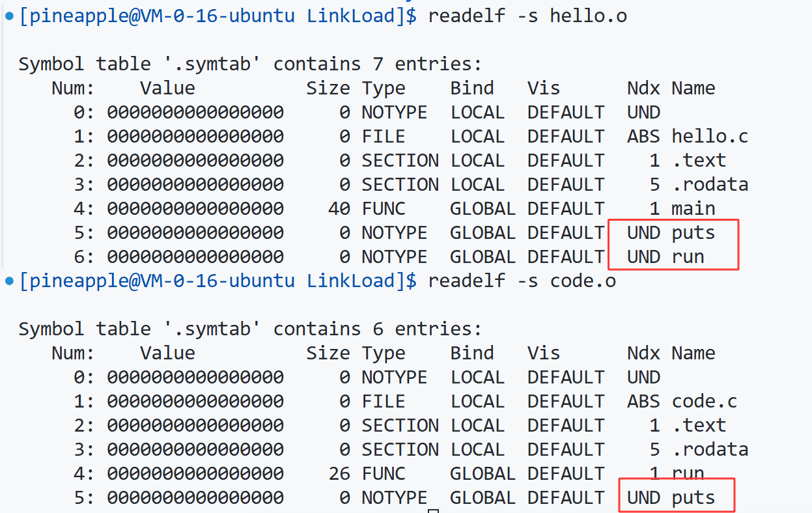Click the file name hello.c
The height and width of the screenshot is (513, 812).
click(x=710, y=137)
